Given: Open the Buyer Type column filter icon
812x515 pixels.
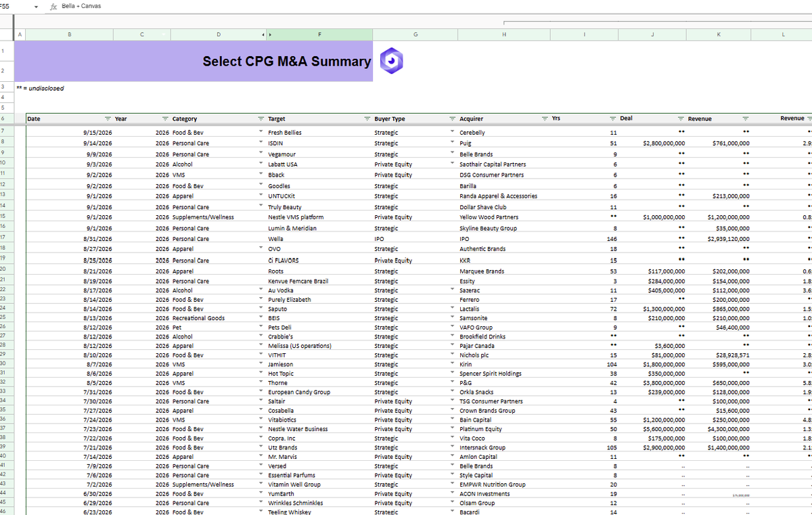Looking at the screenshot, I should click(453, 119).
